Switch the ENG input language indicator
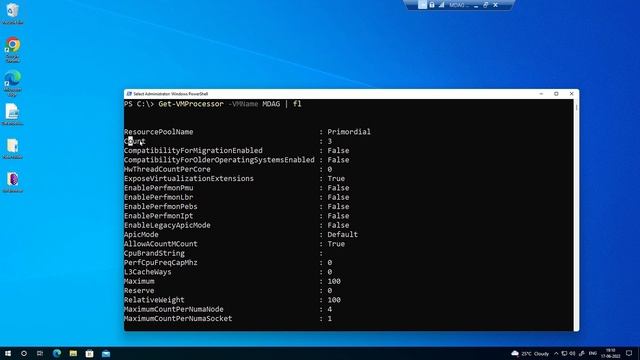 click(x=593, y=353)
